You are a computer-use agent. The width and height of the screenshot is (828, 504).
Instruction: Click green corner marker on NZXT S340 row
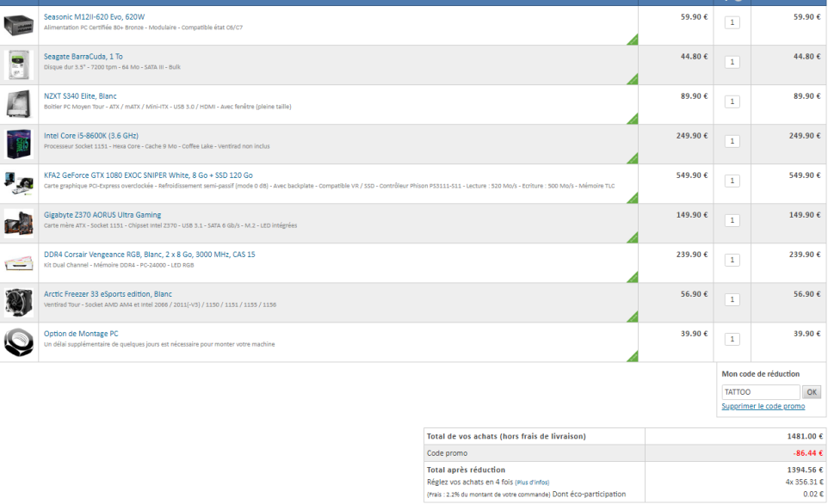(x=633, y=120)
